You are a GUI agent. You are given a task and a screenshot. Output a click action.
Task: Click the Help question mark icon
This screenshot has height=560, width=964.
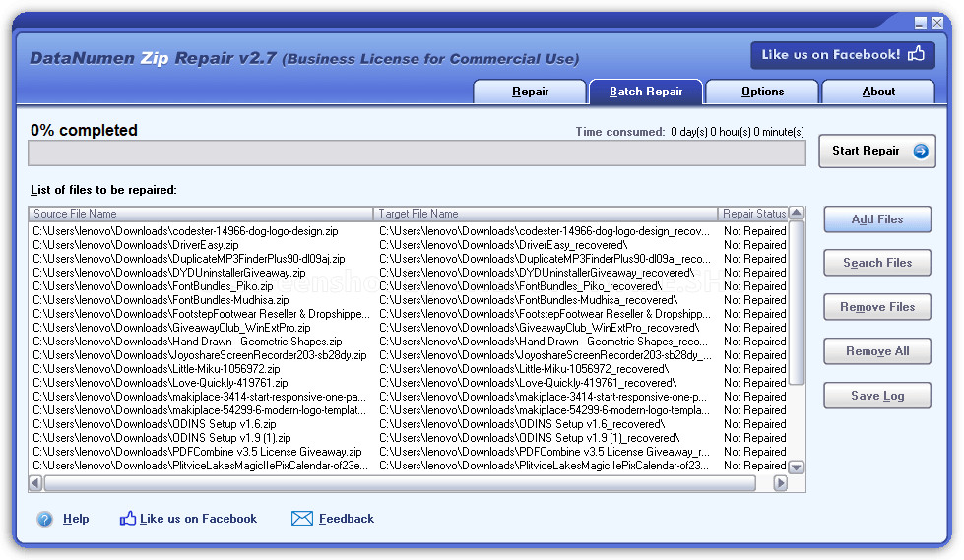click(45, 519)
